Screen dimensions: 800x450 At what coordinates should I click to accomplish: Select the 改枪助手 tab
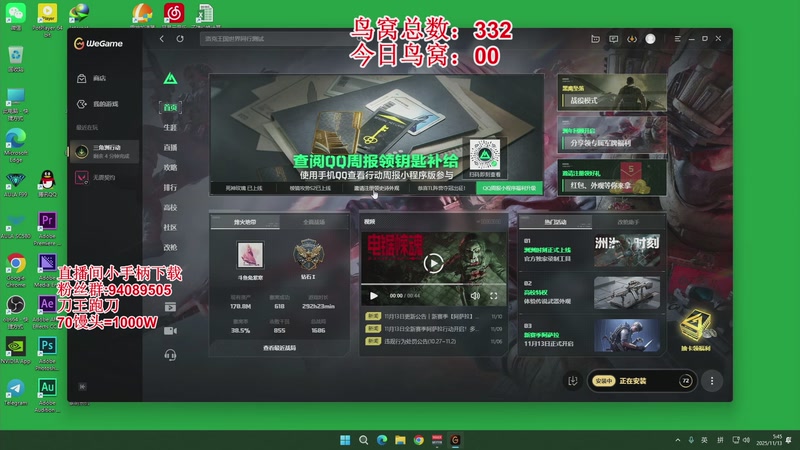[x=628, y=222]
